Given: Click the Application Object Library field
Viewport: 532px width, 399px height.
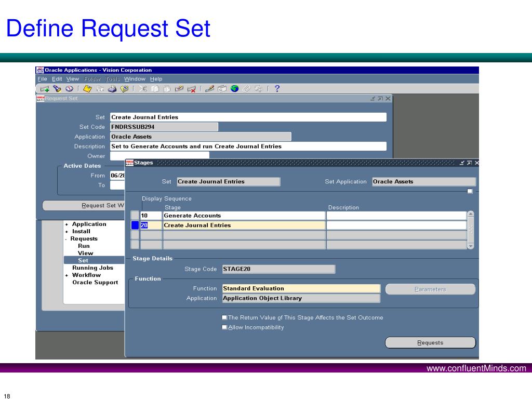Looking at the screenshot, I should [x=301, y=298].
